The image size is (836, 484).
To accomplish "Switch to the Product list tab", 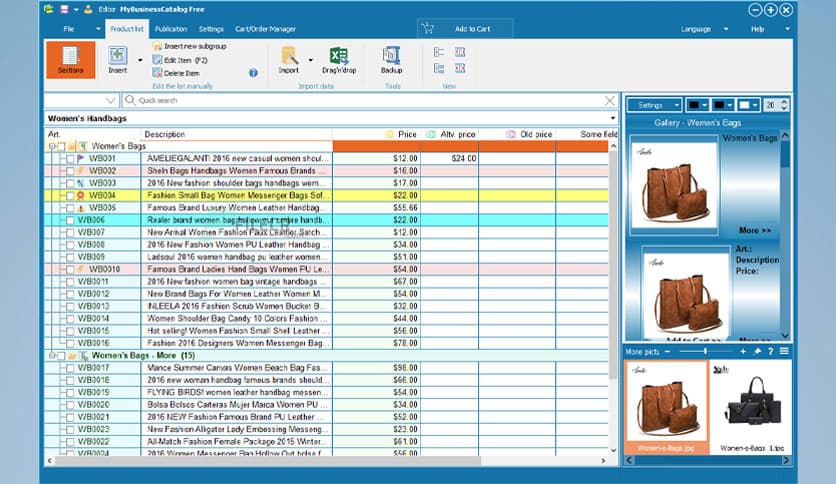I will point(127,29).
